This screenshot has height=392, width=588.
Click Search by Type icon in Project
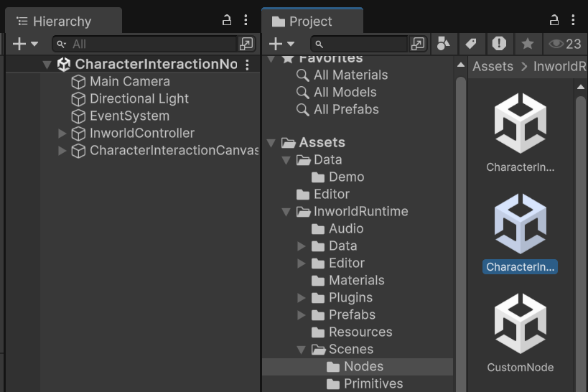(x=443, y=44)
